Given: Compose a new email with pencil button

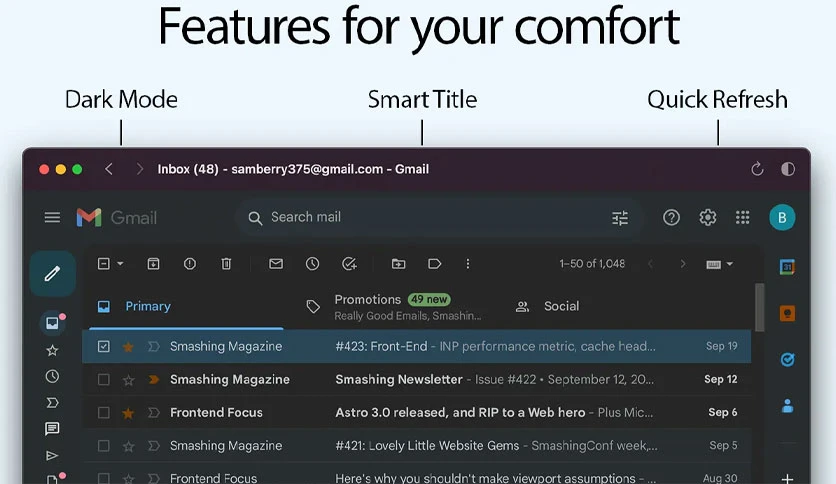Looking at the screenshot, I should [52, 273].
